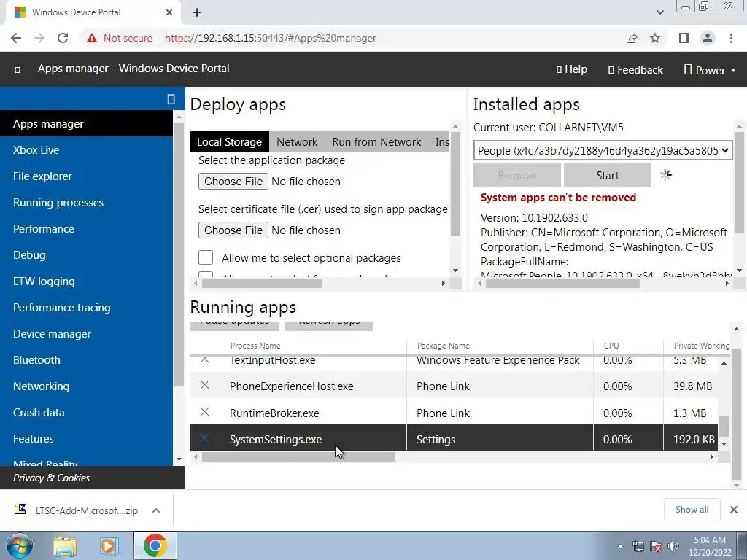Click the Running apps horizontal scrollbar thumb
The width and height of the screenshot is (747, 560).
click(298, 456)
